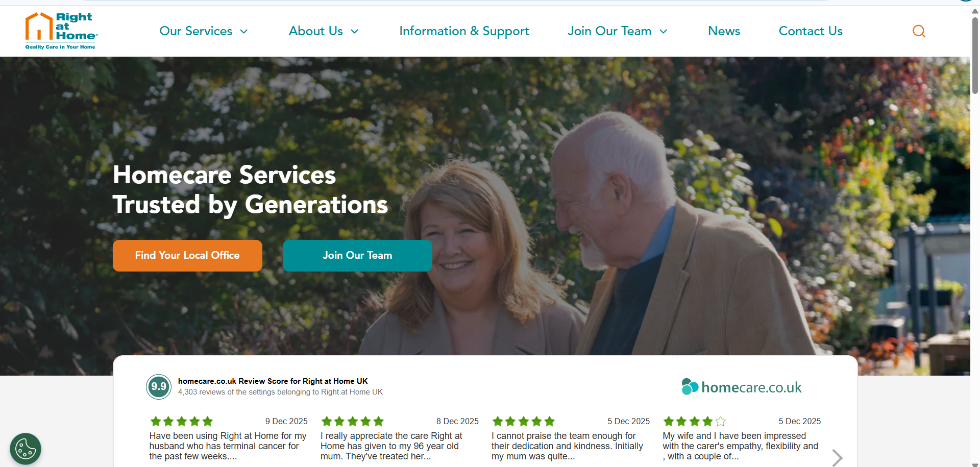The height and width of the screenshot is (467, 980).
Task: Open the homecare.co.uk logo link
Action: [741, 387]
